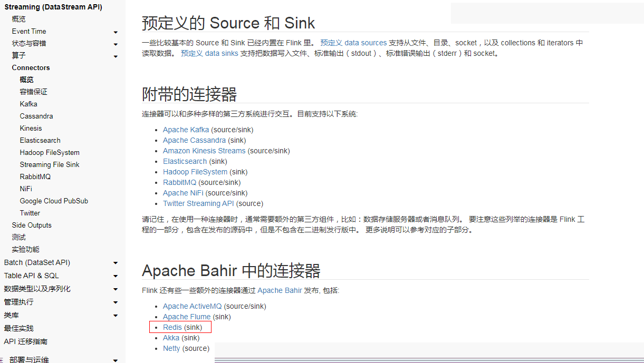This screenshot has height=363, width=644.
Task: Open the 测试 sidebar page
Action: coord(19,237)
